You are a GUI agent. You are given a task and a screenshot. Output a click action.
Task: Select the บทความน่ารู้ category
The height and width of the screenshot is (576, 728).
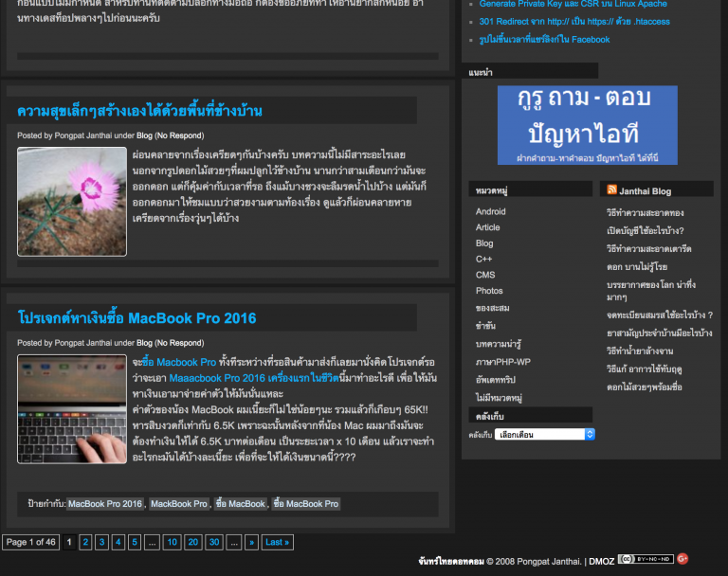[499, 344]
